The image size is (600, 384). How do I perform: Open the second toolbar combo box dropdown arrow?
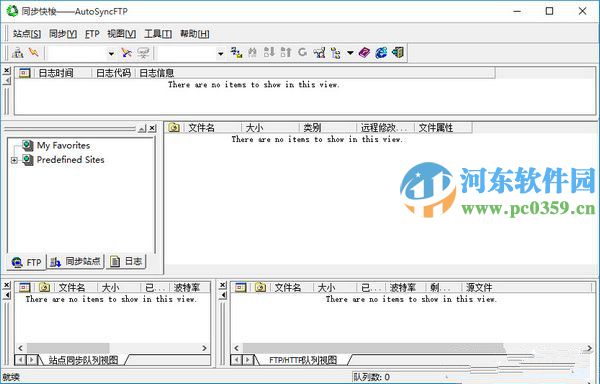(220, 53)
